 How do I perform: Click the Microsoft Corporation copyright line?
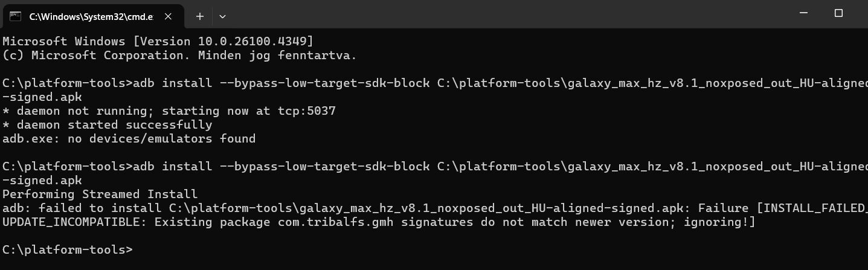(180, 56)
